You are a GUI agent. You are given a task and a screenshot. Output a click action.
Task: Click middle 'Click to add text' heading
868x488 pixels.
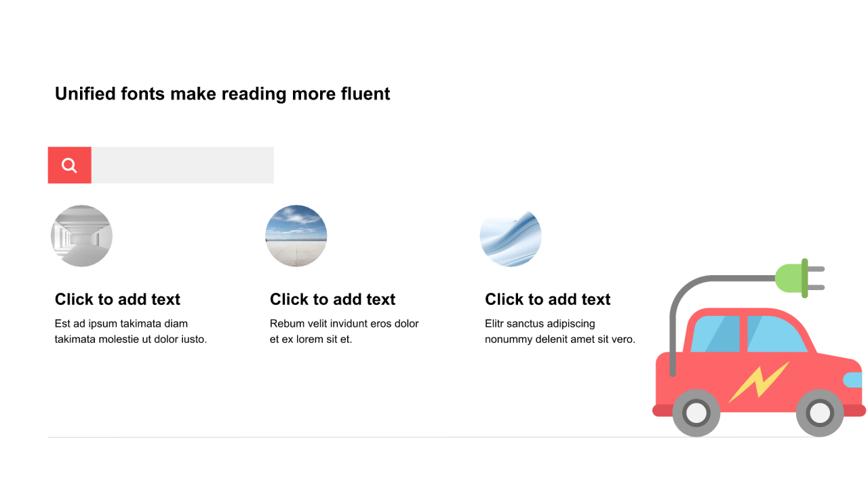[332, 300]
